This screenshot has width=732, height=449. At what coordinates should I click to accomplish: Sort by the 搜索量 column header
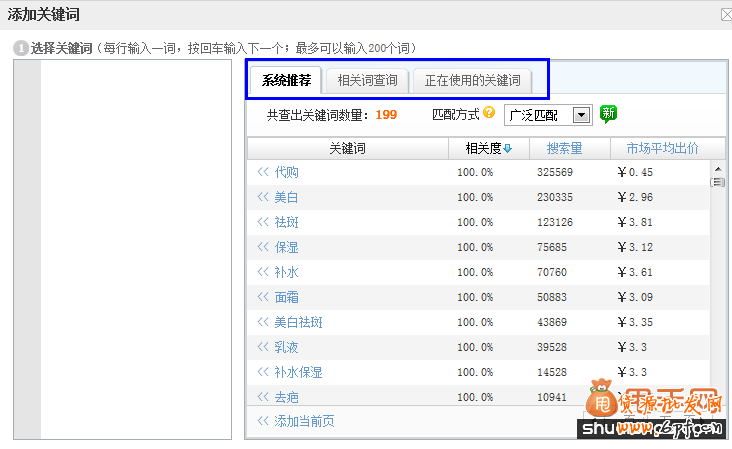(x=564, y=148)
